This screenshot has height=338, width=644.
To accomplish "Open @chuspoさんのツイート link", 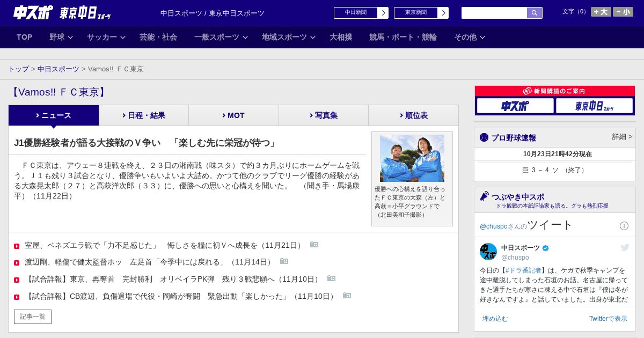I will click(526, 225).
